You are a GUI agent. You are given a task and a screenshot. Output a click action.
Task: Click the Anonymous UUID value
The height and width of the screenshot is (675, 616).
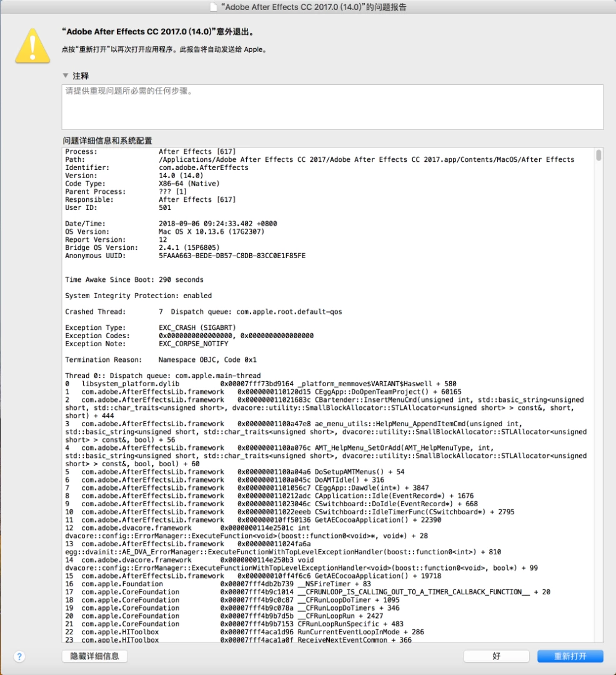click(232, 256)
